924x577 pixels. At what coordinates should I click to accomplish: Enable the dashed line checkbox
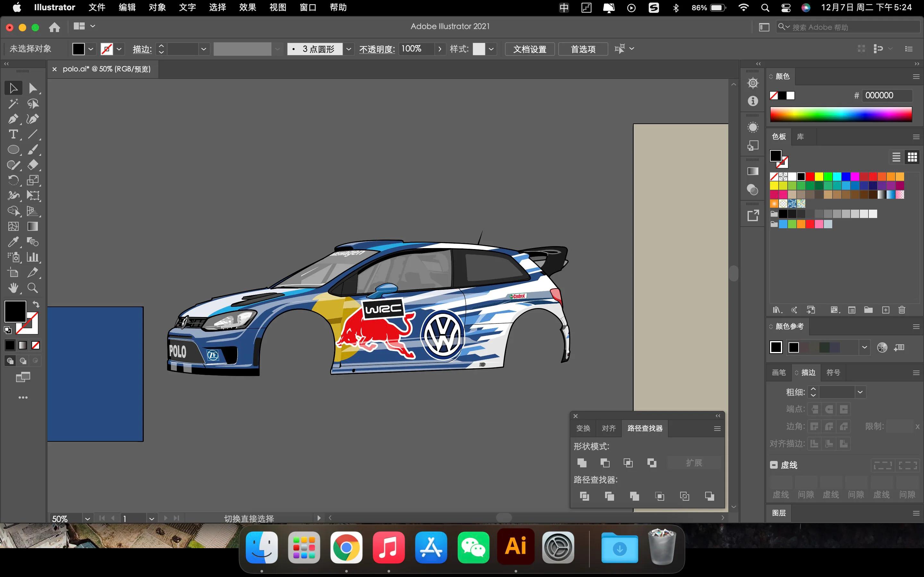click(774, 465)
